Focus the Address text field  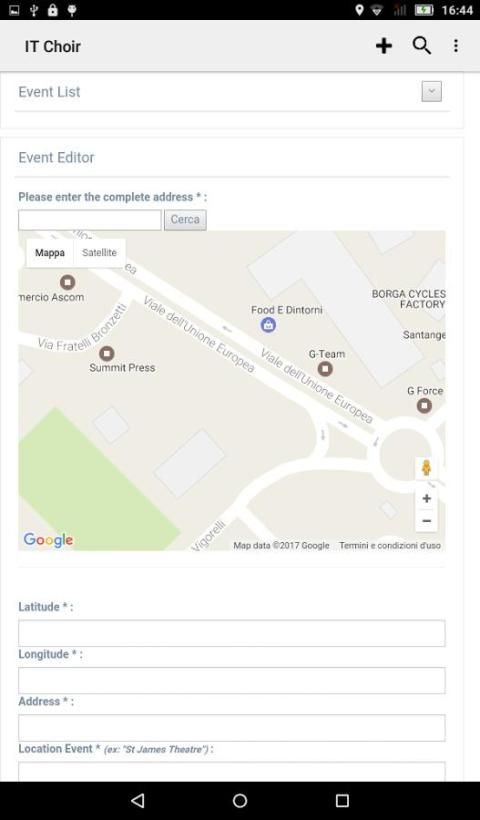pos(232,728)
